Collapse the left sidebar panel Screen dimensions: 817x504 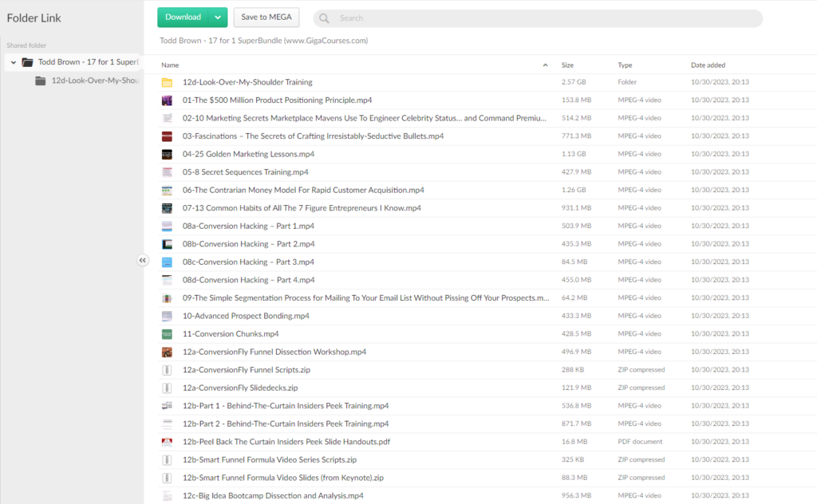pyautogui.click(x=143, y=260)
